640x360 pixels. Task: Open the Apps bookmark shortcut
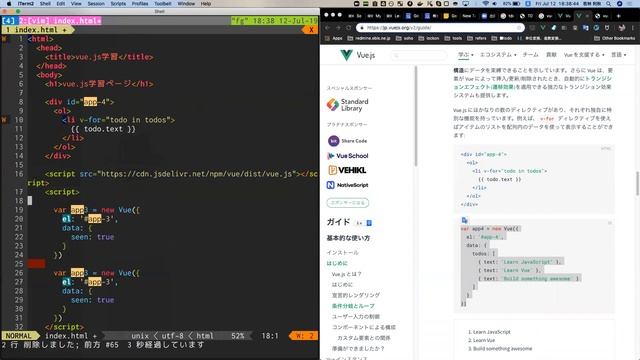333,38
